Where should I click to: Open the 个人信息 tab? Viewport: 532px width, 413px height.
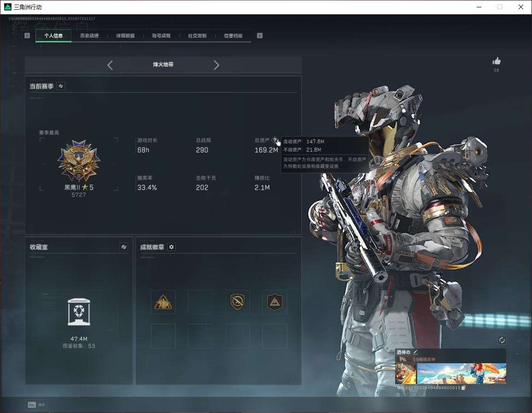coord(53,35)
